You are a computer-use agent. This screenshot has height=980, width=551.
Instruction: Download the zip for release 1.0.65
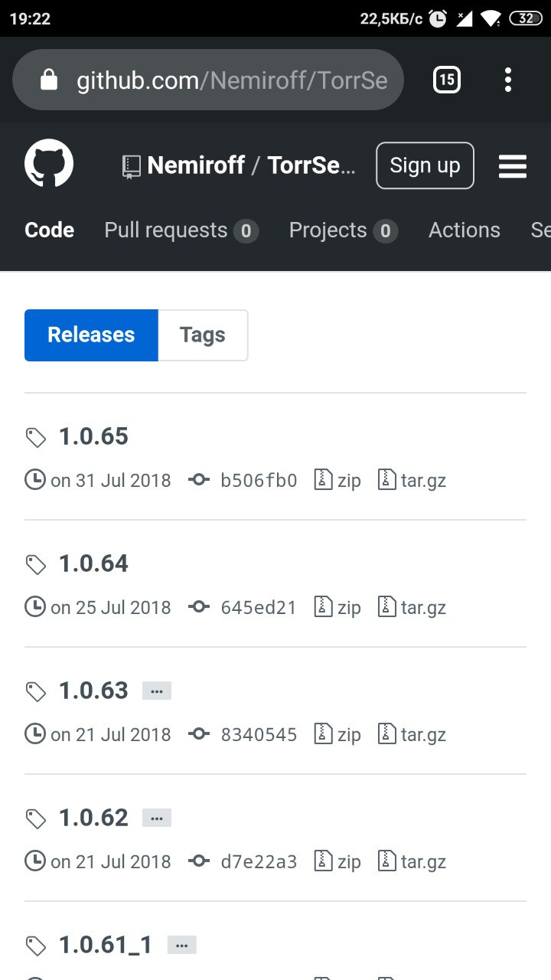338,480
